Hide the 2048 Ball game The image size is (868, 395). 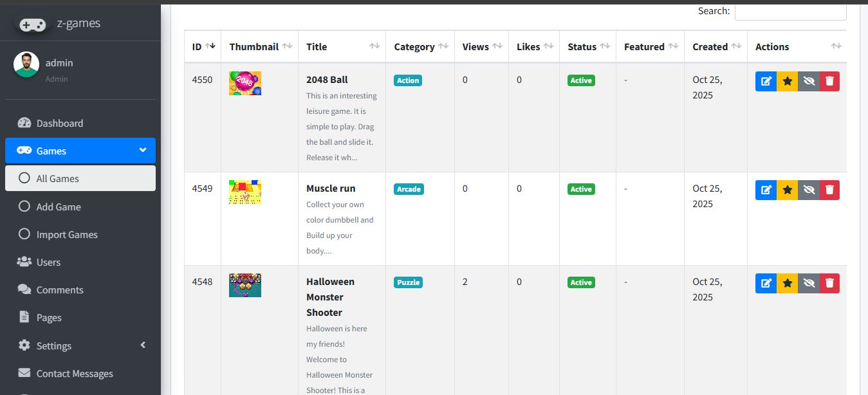tap(809, 81)
